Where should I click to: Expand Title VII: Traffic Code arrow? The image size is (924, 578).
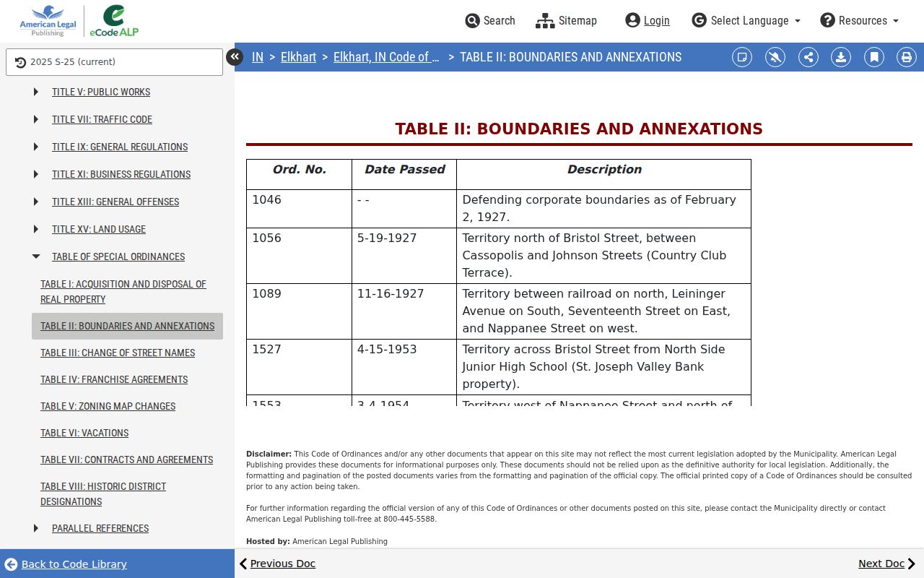coord(36,119)
